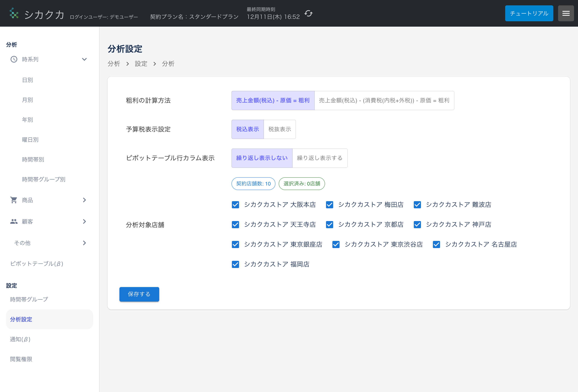
Task: Click the people icon next to 顧客
Action: (14, 221)
